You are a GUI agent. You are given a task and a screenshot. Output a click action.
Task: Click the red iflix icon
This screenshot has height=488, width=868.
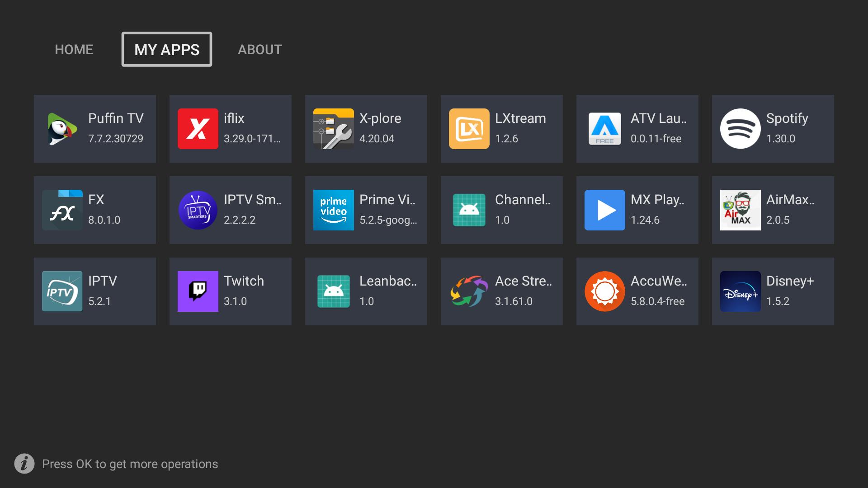tap(198, 129)
